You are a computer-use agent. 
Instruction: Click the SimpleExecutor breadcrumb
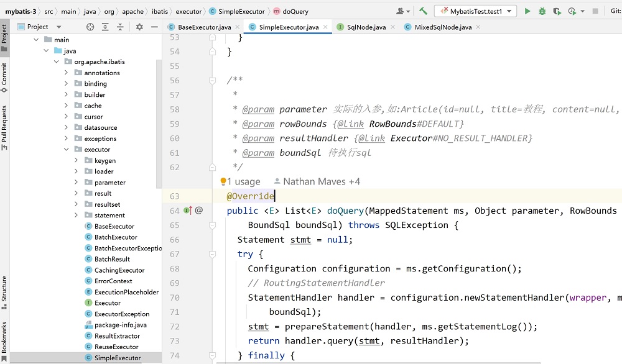pos(237,11)
